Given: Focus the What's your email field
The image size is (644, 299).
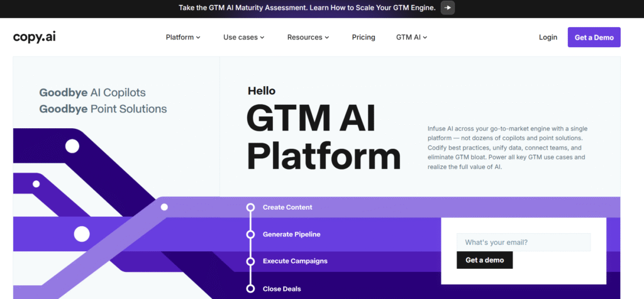Looking at the screenshot, I should [x=523, y=242].
